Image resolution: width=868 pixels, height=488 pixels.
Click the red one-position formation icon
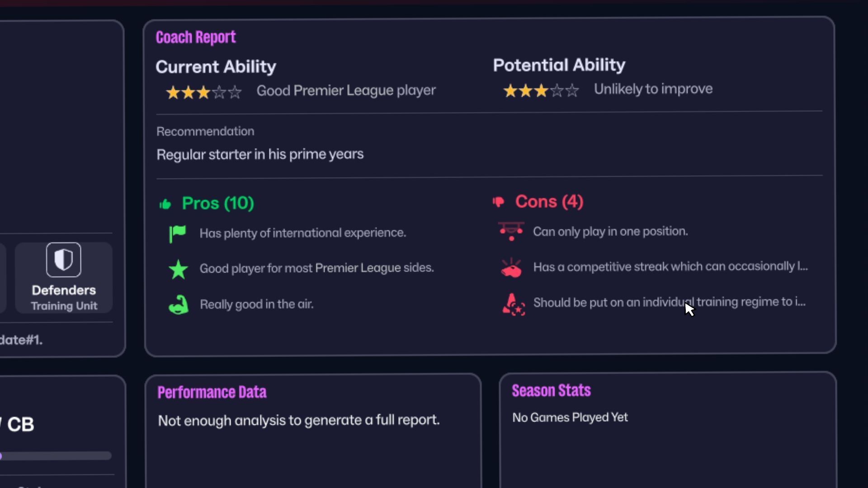point(511,231)
